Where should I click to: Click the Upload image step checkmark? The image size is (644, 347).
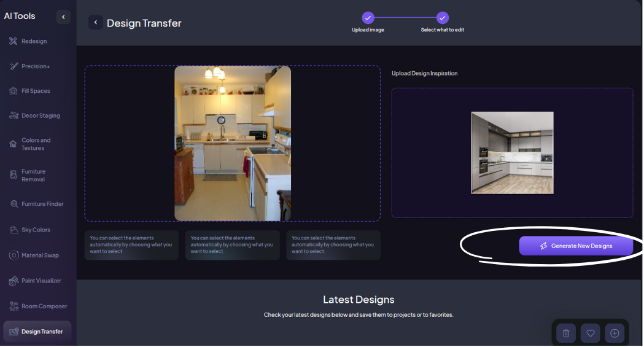coord(368,18)
